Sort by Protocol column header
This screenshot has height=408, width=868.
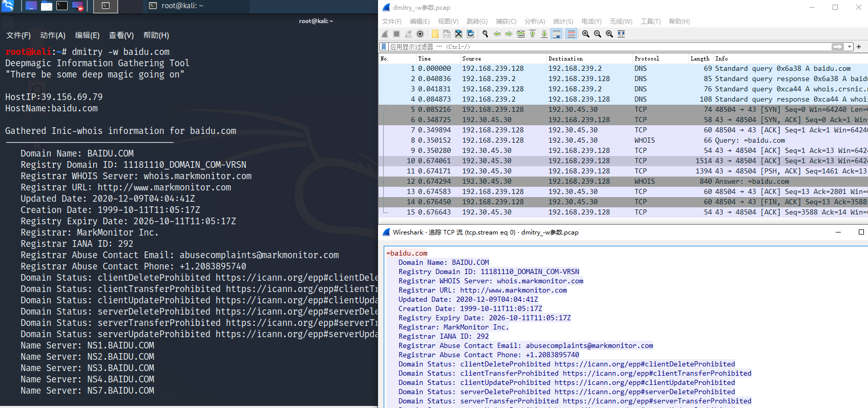[660, 59]
